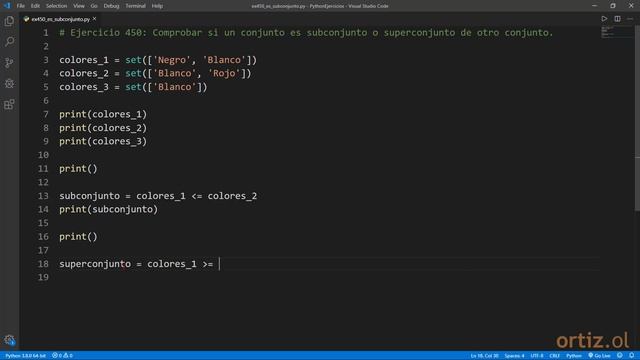Screen dimensions: 640x360
Task: Open the View menu
Action: [x=79, y=6]
